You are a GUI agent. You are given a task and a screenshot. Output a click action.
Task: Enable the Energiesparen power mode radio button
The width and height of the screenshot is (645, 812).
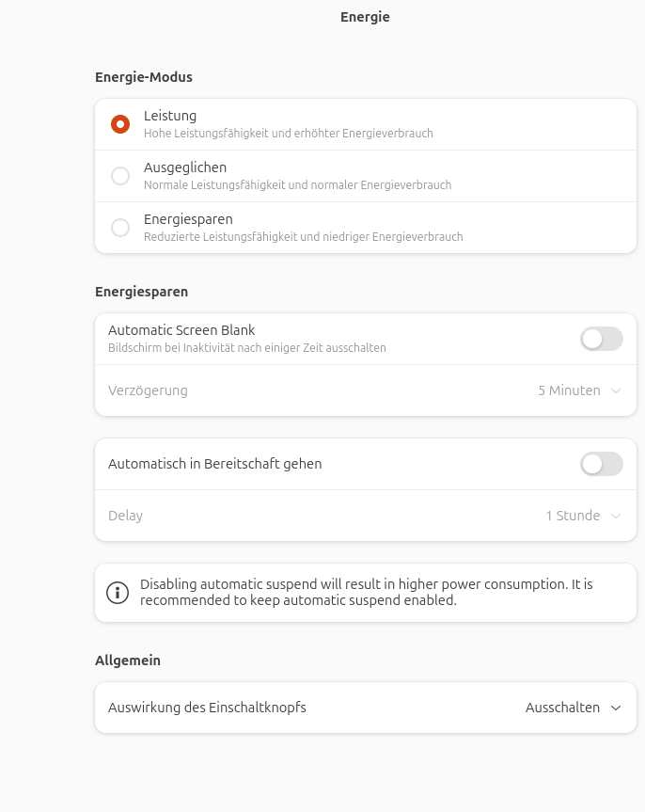pyautogui.click(x=120, y=228)
